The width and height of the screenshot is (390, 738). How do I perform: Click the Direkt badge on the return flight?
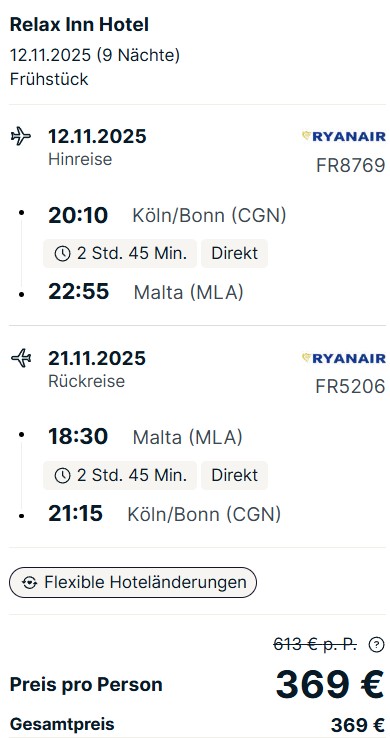(234, 476)
